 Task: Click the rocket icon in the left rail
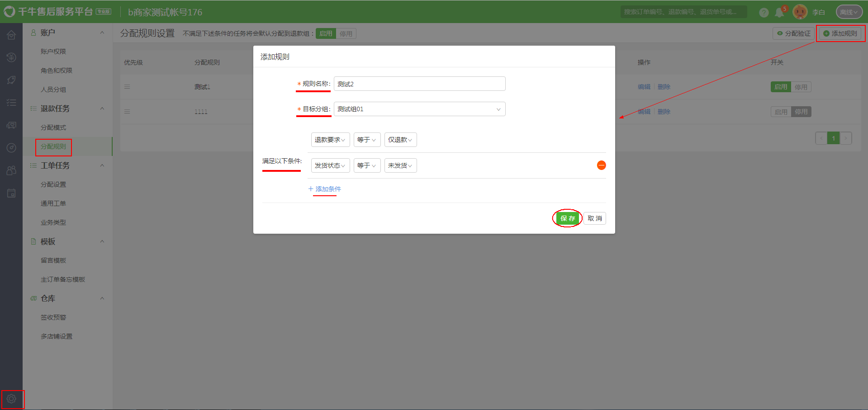11,80
